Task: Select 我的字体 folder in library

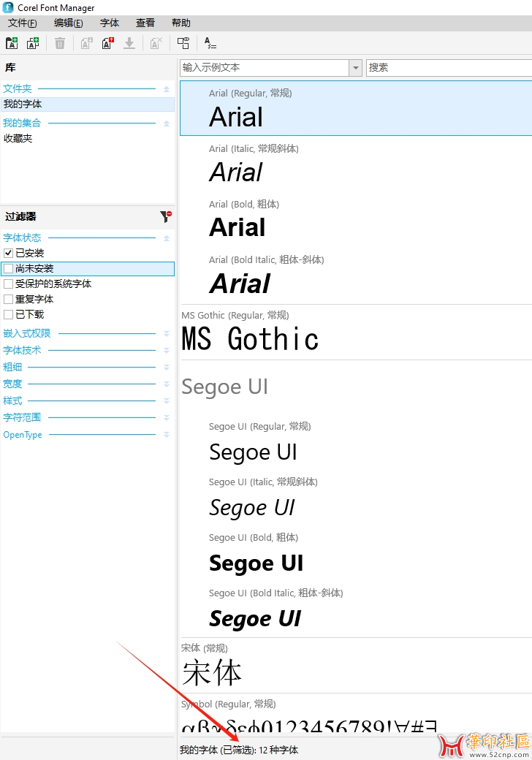Action: [x=23, y=104]
